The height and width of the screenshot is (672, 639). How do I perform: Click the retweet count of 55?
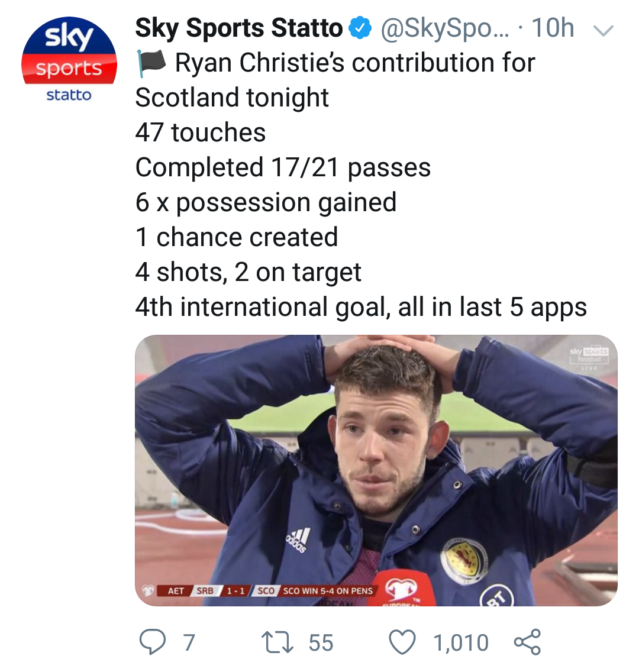coord(321,642)
